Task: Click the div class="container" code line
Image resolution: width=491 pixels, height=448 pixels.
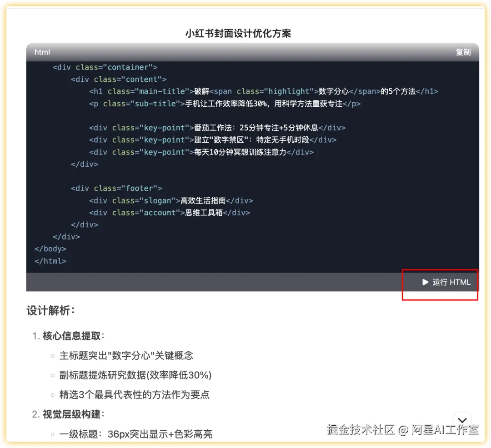Action: pyautogui.click(x=105, y=67)
